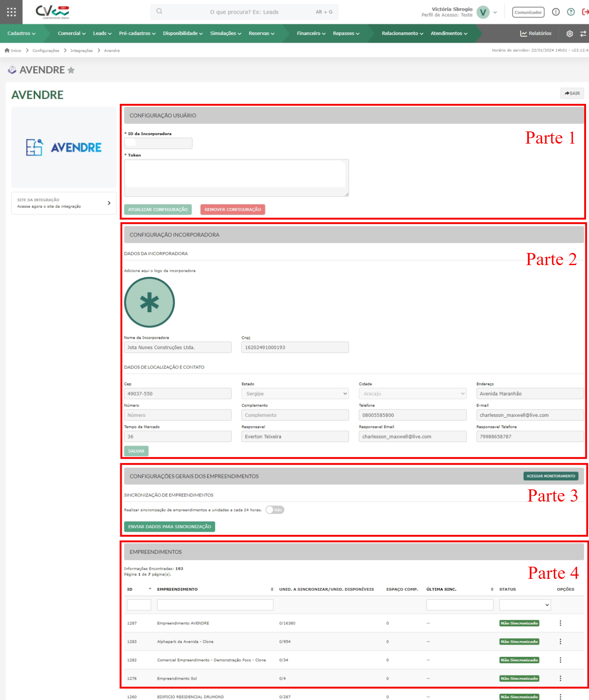The height and width of the screenshot is (700, 589).
Task: Click the search magnifier icon
Action: [x=159, y=11]
